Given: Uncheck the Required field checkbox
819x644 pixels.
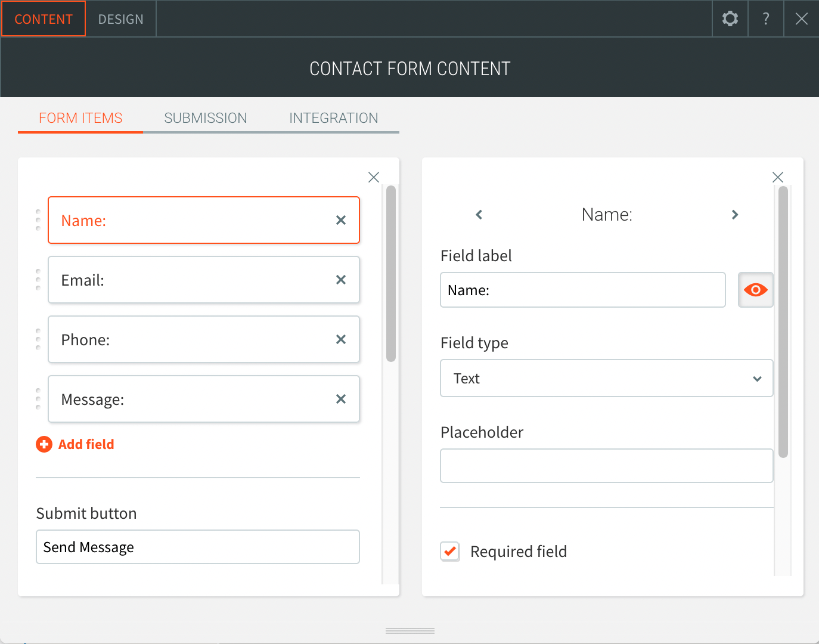Looking at the screenshot, I should pyautogui.click(x=450, y=552).
